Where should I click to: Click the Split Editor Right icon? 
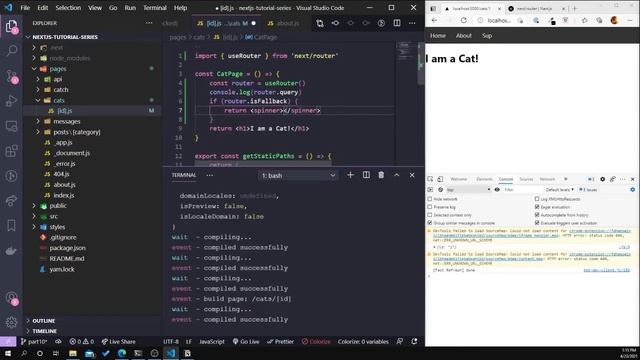click(x=397, y=23)
